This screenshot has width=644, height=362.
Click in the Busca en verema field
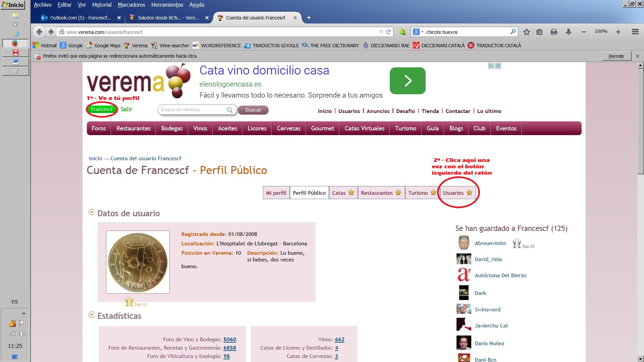point(192,110)
